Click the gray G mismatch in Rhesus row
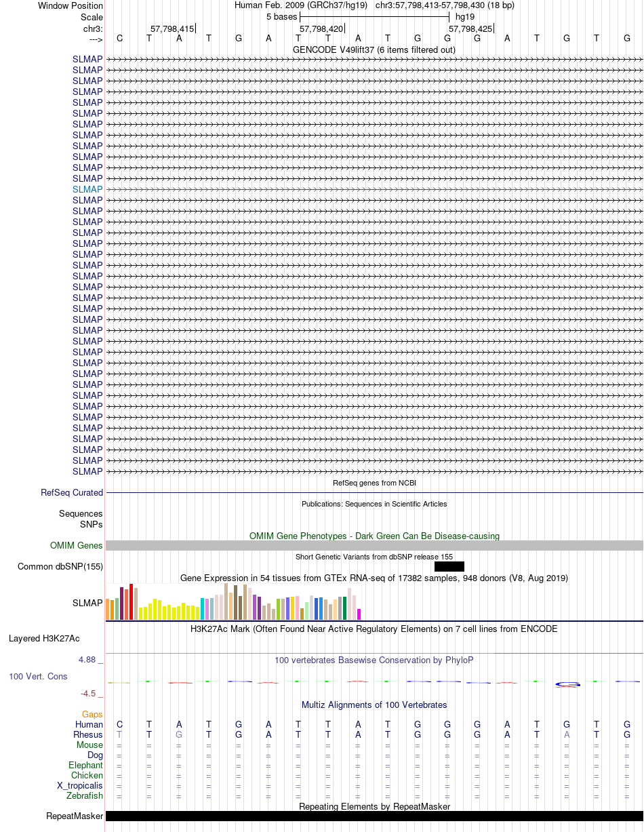The image size is (644, 832). 179,735
